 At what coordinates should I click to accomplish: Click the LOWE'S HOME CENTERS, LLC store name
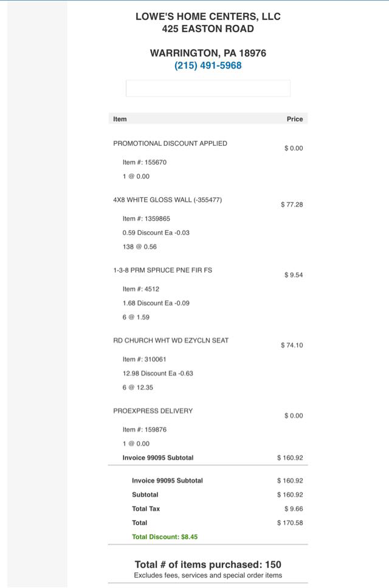pos(208,16)
